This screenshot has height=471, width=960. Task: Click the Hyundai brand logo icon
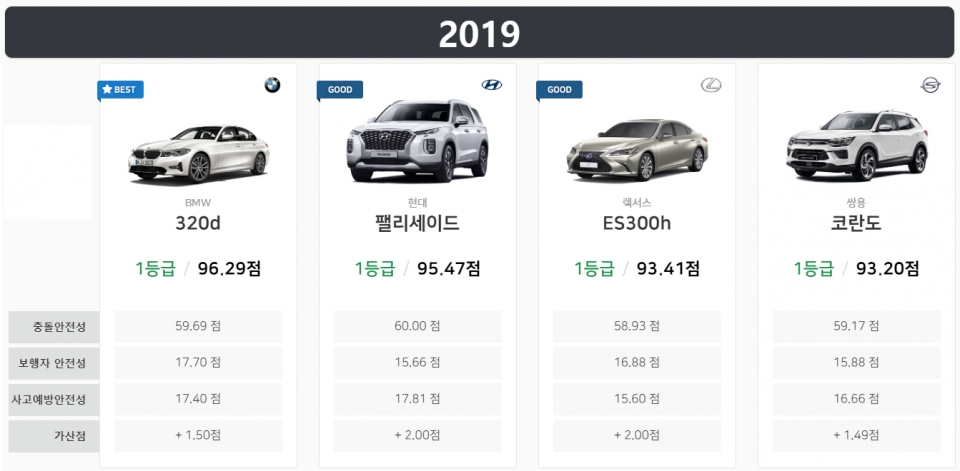click(492, 86)
